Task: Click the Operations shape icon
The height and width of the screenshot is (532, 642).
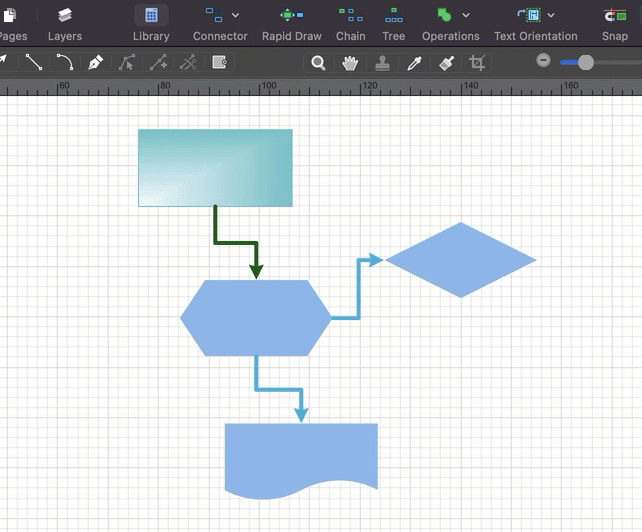Action: (x=444, y=15)
